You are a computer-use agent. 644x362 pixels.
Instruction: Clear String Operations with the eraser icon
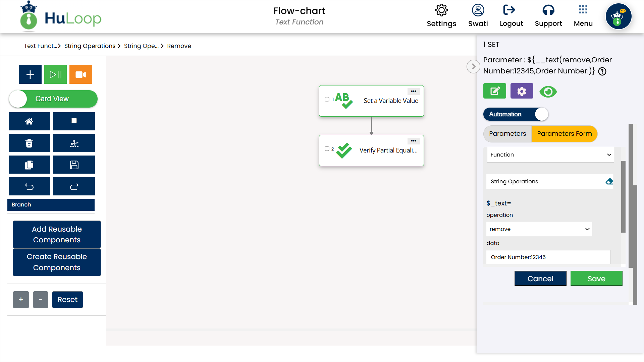click(609, 182)
